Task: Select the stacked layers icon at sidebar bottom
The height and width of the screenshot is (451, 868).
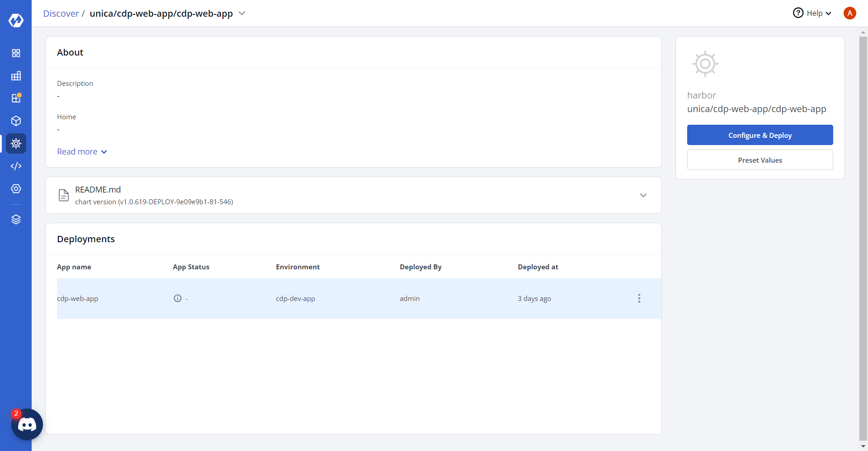Action: click(16, 220)
